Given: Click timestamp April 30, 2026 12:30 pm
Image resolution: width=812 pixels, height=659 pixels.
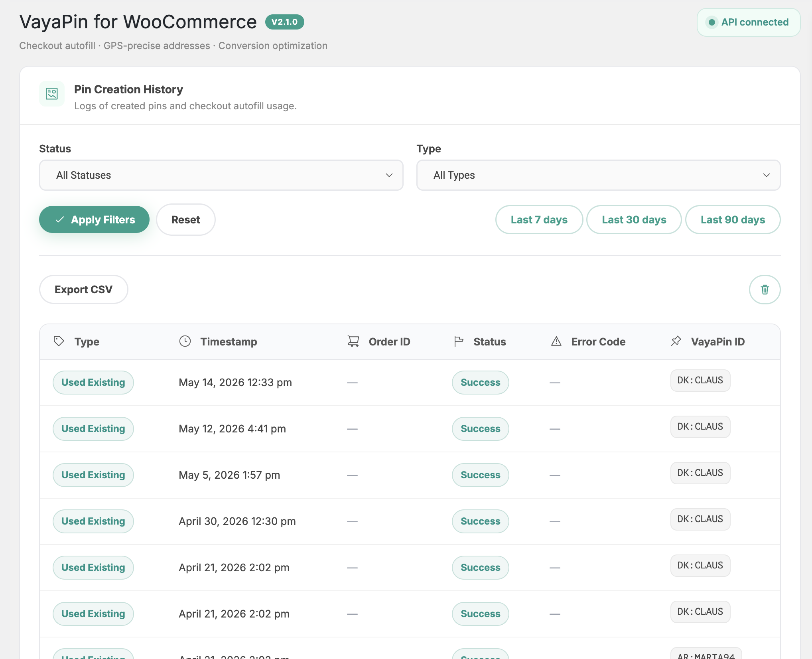Looking at the screenshot, I should point(237,521).
